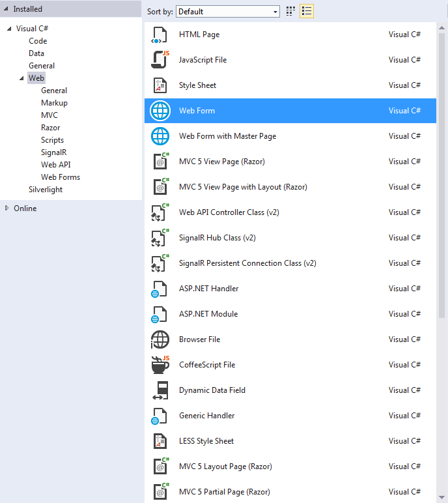Click the 'LESS Style Sheet' template name
448x503 pixels.
206,441
